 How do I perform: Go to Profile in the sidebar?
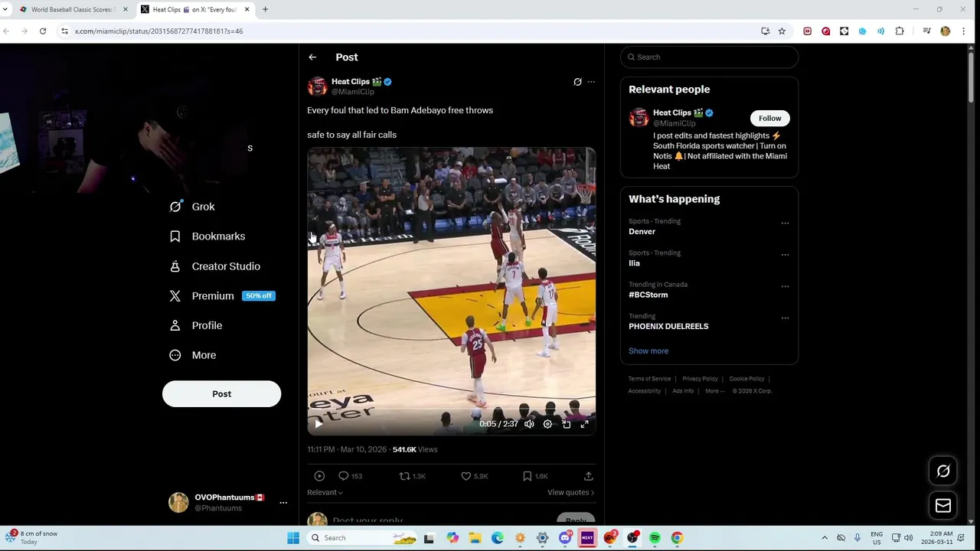pyautogui.click(x=195, y=326)
